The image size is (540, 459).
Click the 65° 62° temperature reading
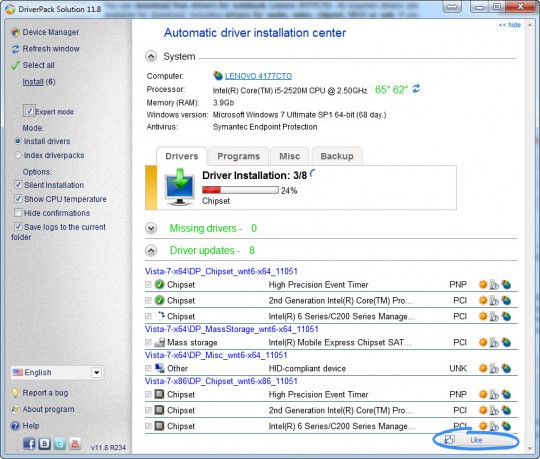click(x=391, y=90)
